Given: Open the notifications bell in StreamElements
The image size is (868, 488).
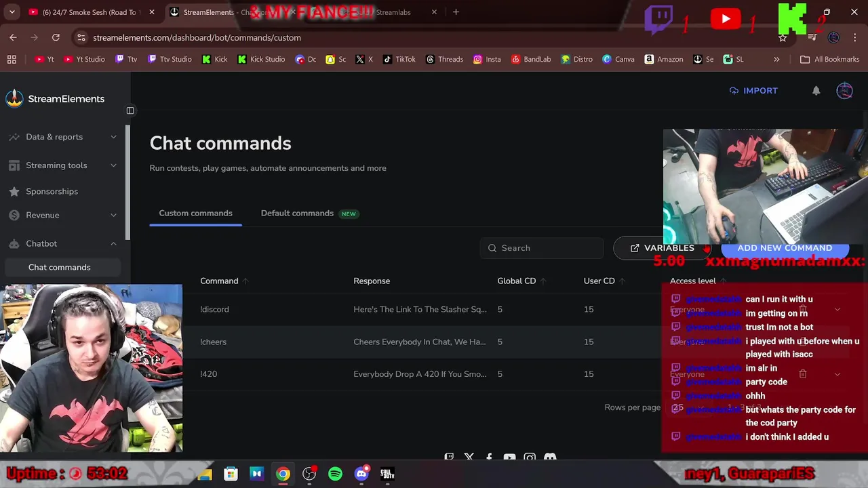Looking at the screenshot, I should point(816,91).
